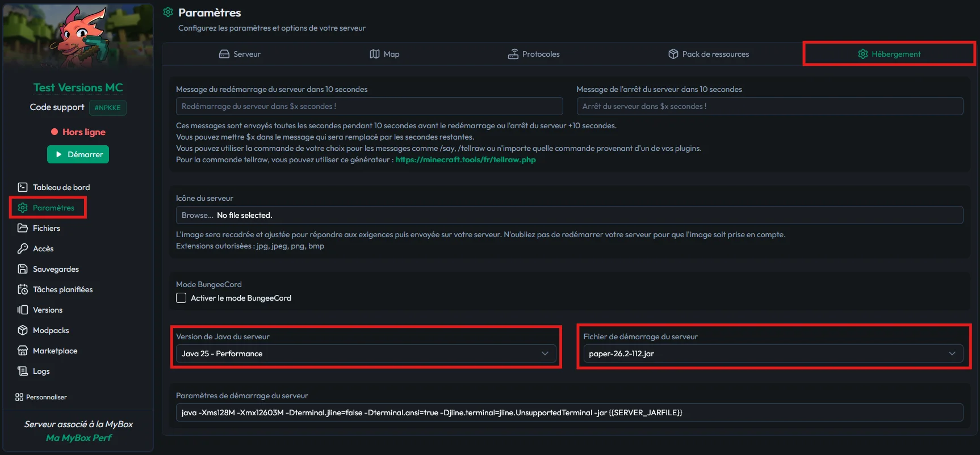The height and width of the screenshot is (455, 980).
Task: Click the Logs scroll icon
Action: tap(23, 371)
